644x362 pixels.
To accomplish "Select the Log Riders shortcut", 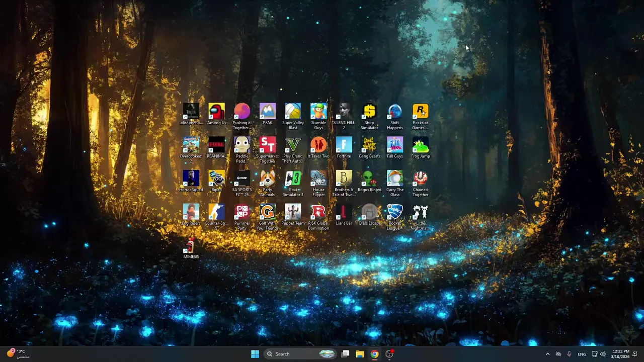I will coord(191,215).
